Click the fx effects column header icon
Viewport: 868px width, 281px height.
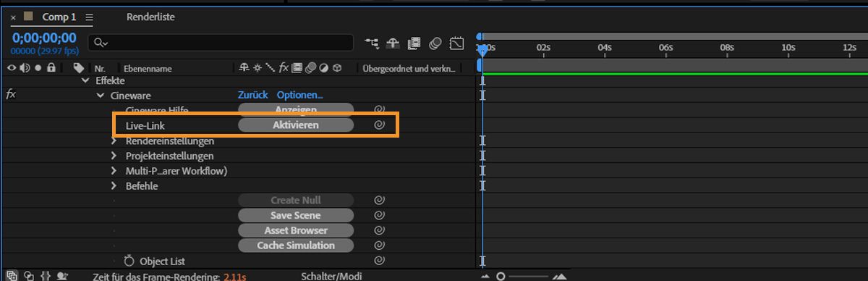coord(284,68)
